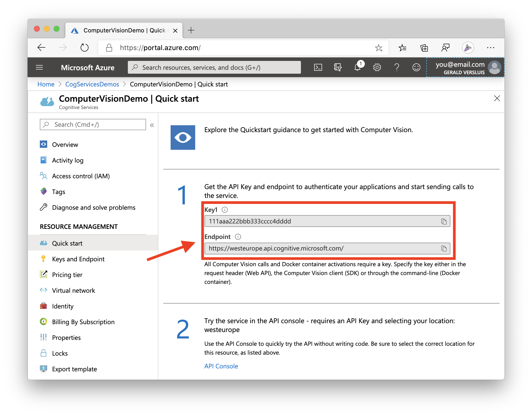This screenshot has height=416, width=532.
Task: Open Directory and subscription filter icon
Action: pyautogui.click(x=338, y=67)
